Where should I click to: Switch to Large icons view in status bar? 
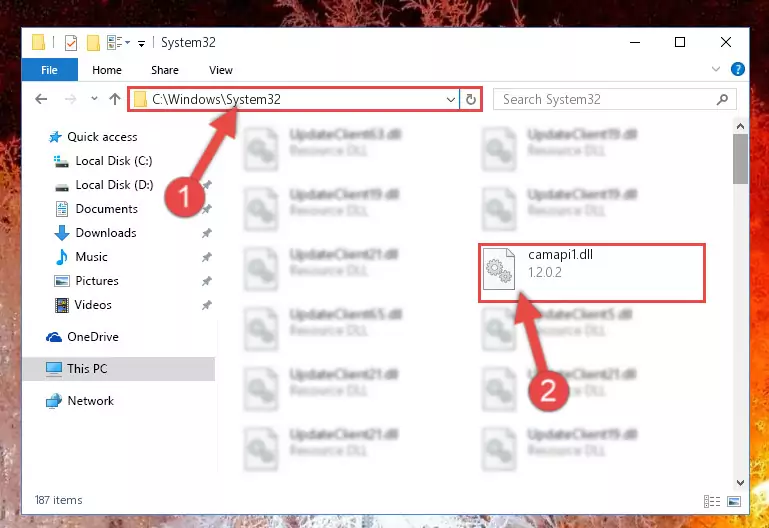click(734, 501)
